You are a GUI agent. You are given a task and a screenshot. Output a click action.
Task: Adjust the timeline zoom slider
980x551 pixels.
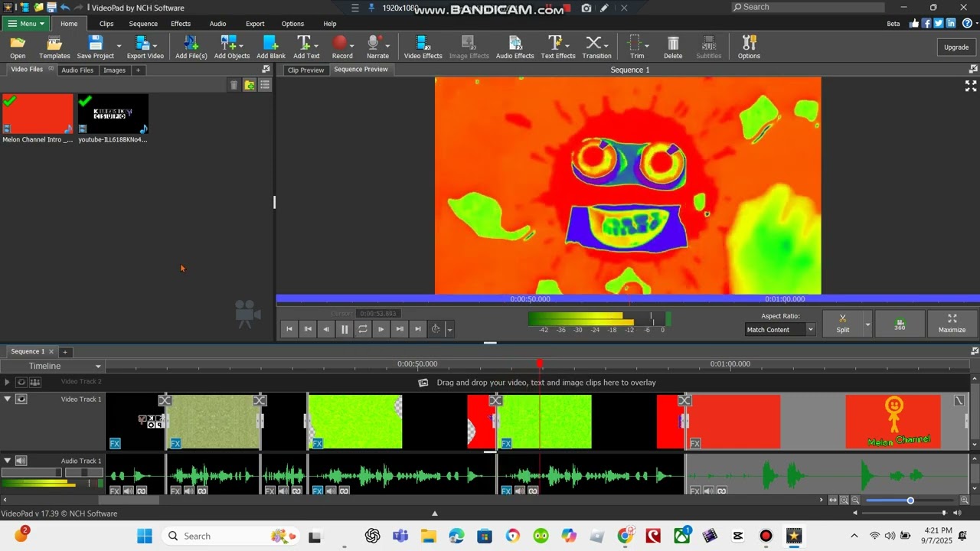910,500
